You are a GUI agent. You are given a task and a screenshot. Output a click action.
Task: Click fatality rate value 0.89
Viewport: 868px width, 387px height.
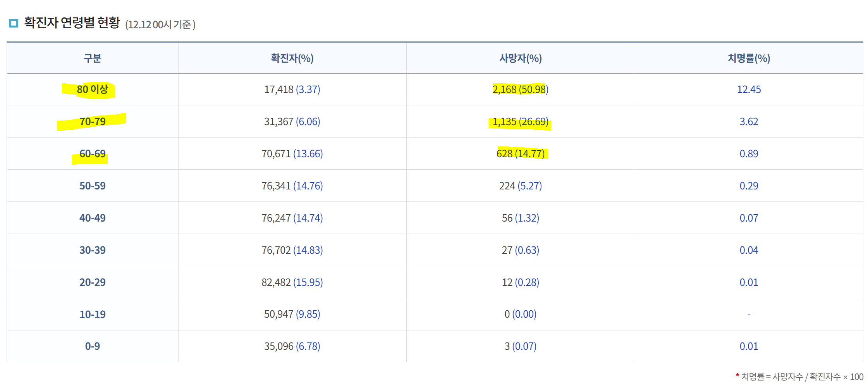[x=749, y=154]
